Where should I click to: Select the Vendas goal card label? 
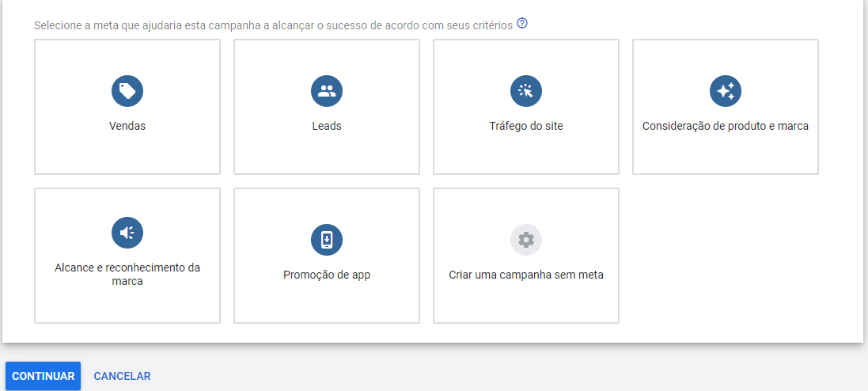(127, 127)
